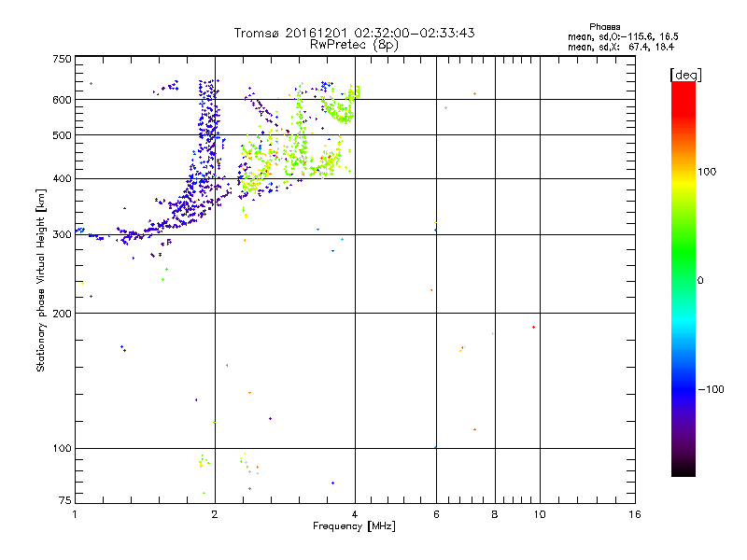This screenshot has height=560, width=747.
Task: Click the 750 tick label on the height axis
Action: (x=62, y=59)
